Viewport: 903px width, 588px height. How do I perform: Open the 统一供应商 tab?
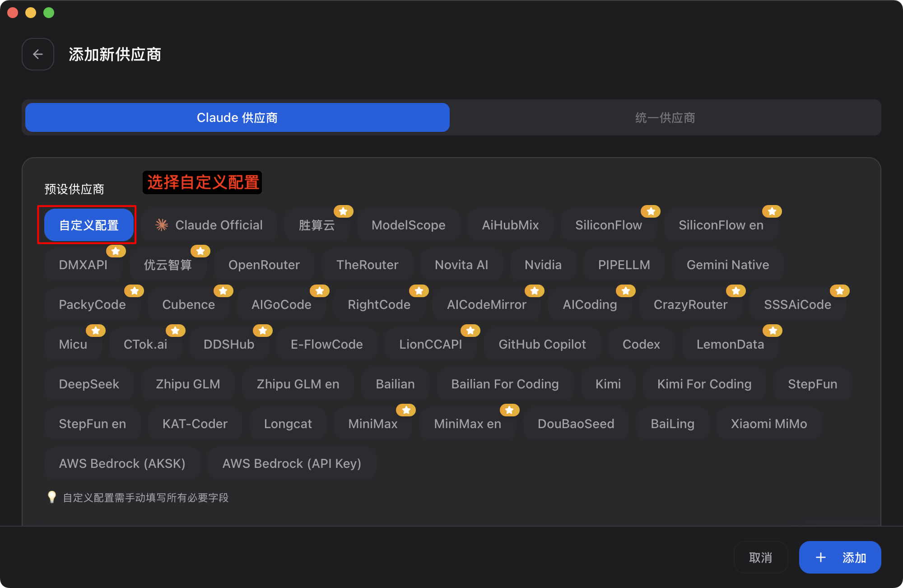point(665,117)
